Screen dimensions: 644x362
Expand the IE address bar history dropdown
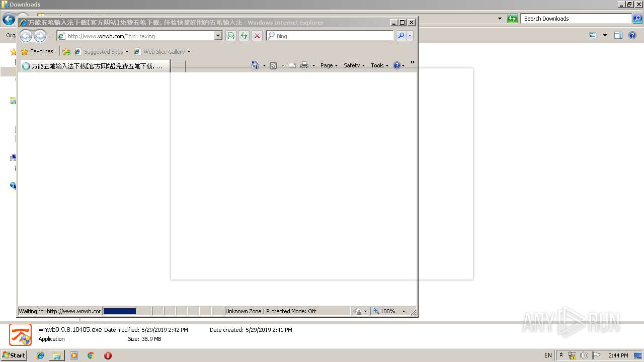(x=218, y=36)
